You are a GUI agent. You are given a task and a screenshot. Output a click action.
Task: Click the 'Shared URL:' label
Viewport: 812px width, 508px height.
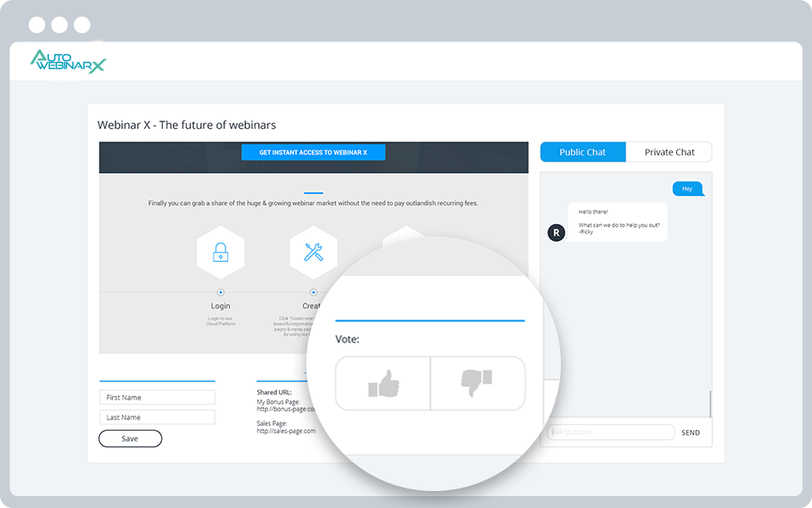[274, 392]
